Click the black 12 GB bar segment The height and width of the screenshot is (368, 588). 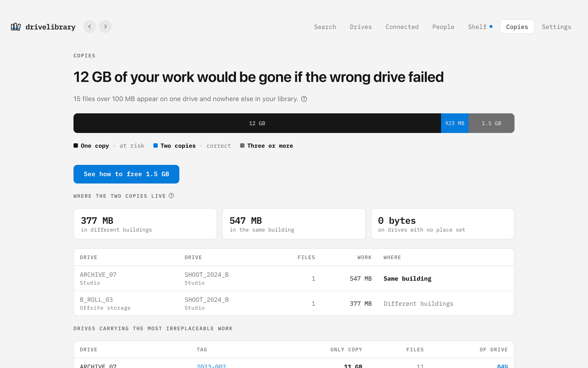[x=257, y=123]
